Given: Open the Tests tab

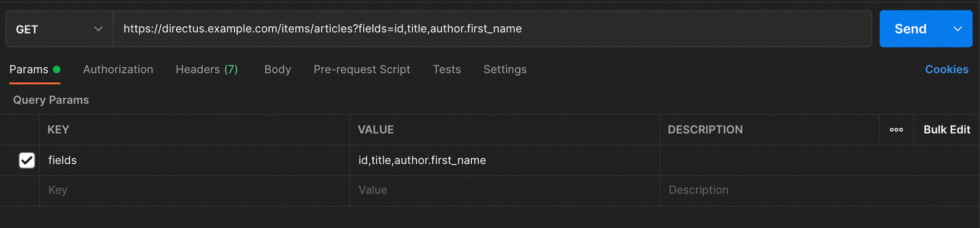Looking at the screenshot, I should pos(447,70).
